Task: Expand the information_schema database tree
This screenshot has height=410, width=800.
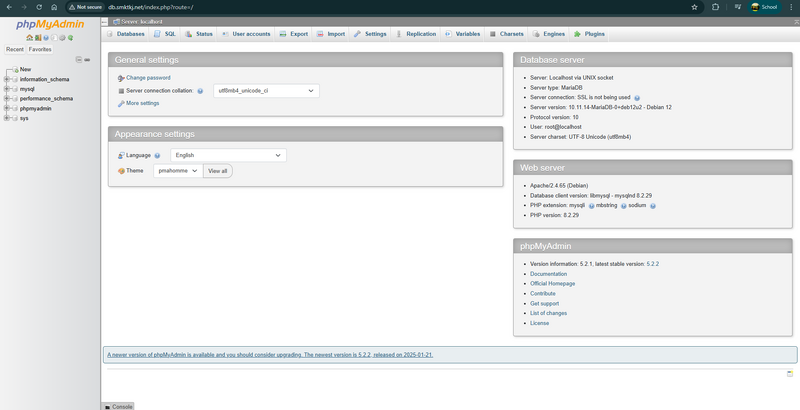Action: coord(7,79)
